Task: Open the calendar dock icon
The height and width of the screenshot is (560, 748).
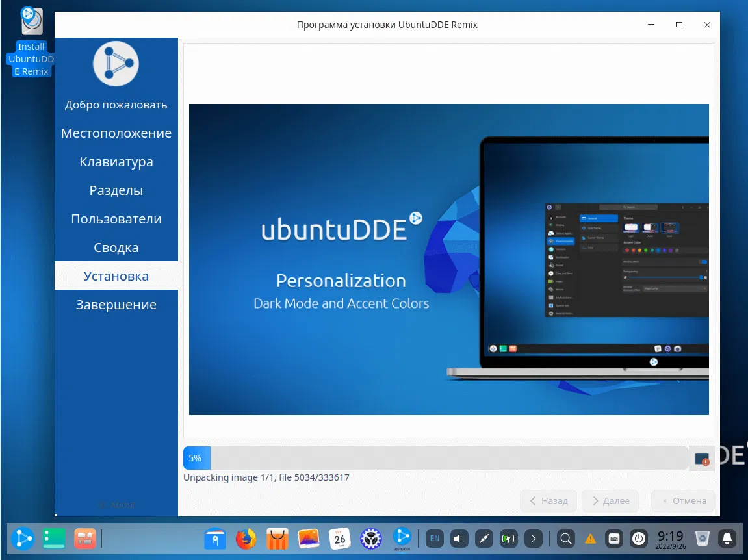Action: click(340, 539)
